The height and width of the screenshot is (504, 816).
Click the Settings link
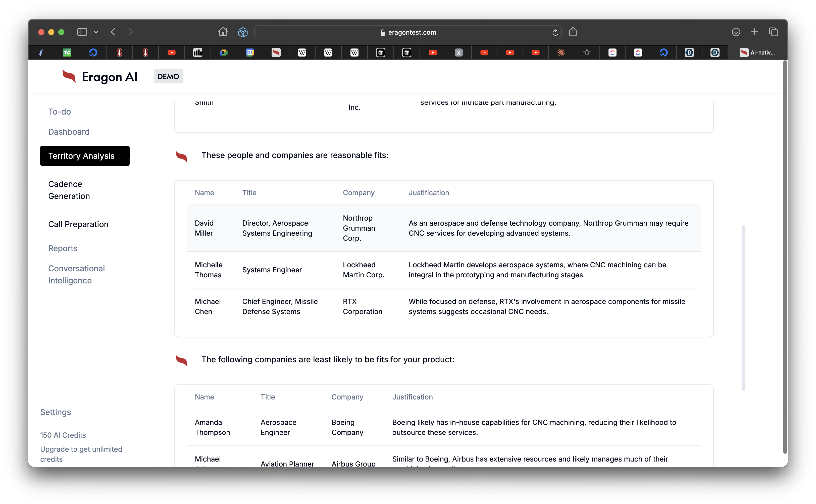point(55,412)
